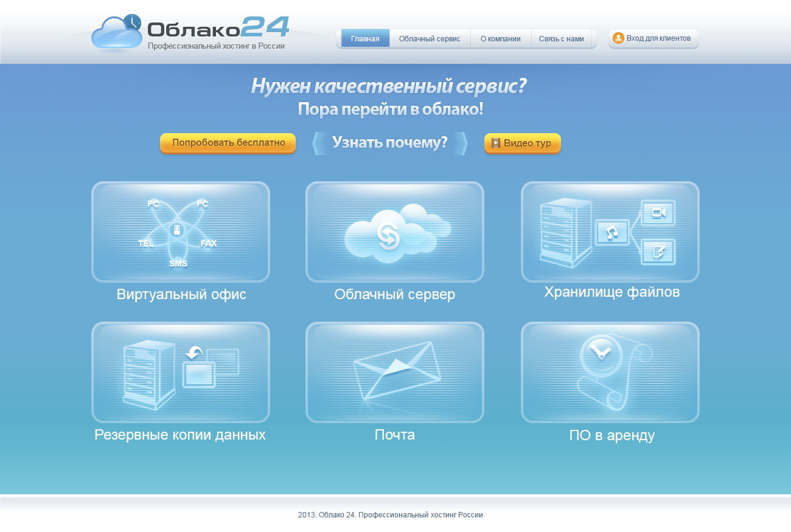Image resolution: width=791 pixels, height=532 pixels.
Task: Open the Резервные копии данных backup tile
Action: pos(181,372)
